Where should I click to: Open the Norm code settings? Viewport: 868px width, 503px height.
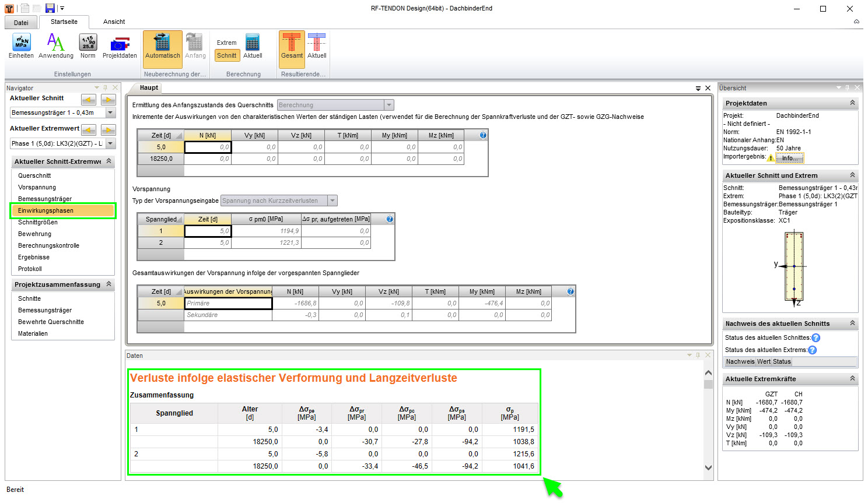pyautogui.click(x=88, y=46)
